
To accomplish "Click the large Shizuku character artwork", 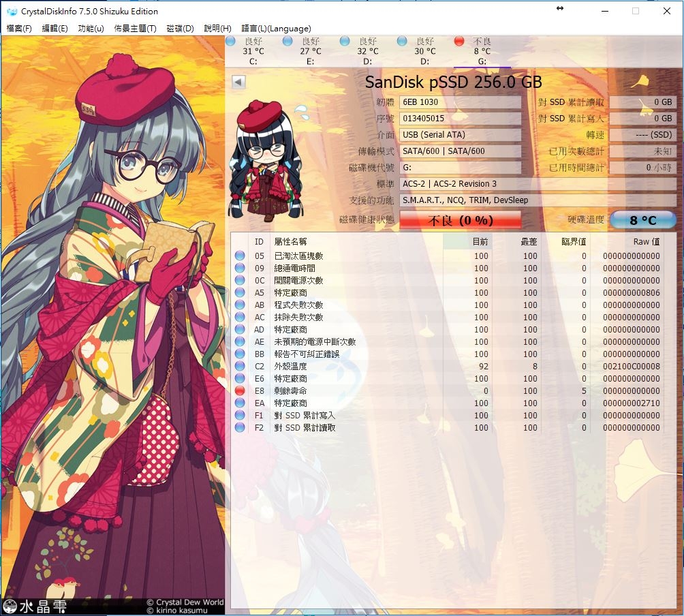I will tap(112, 323).
